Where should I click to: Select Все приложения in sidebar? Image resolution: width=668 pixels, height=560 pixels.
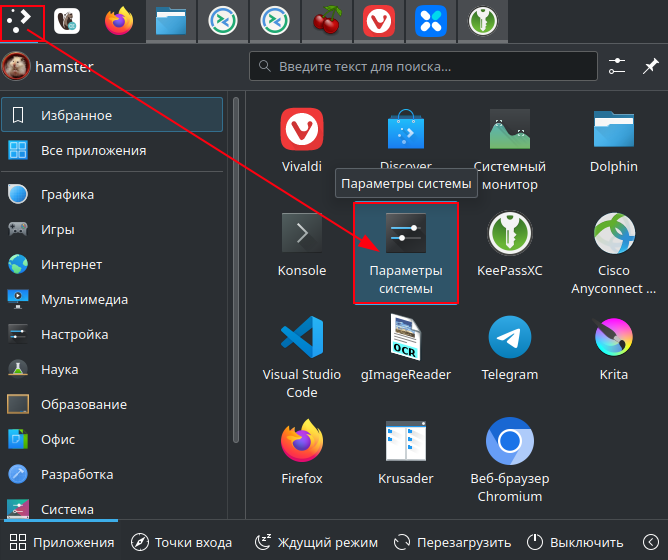tap(93, 150)
